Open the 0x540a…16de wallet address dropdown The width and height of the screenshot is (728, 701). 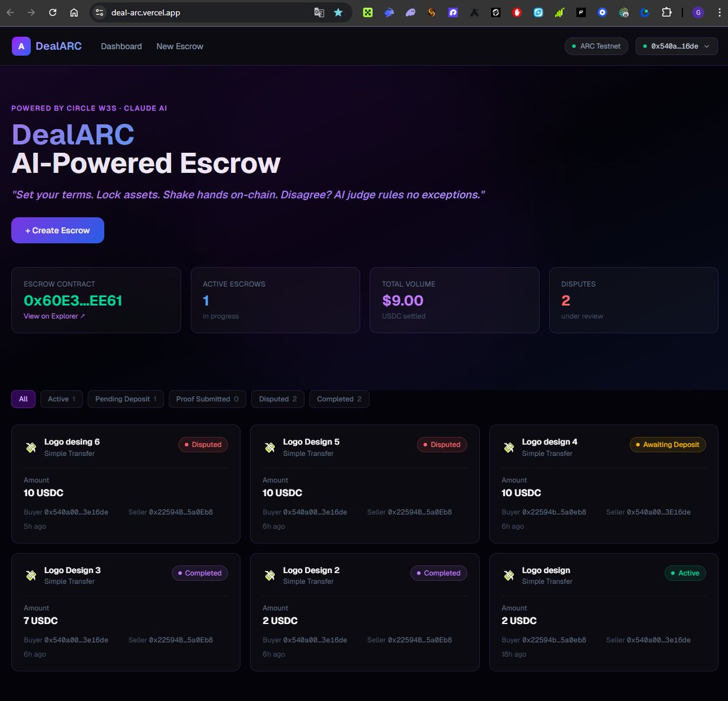coord(676,46)
